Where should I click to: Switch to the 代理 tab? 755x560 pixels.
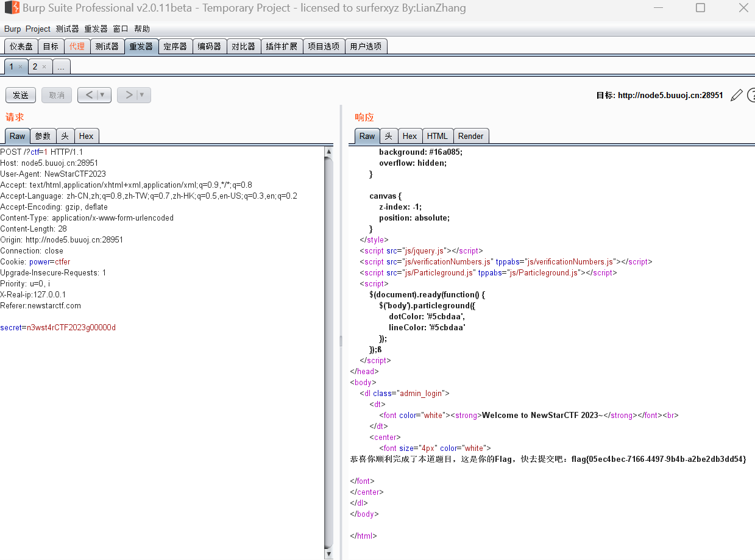coord(77,46)
